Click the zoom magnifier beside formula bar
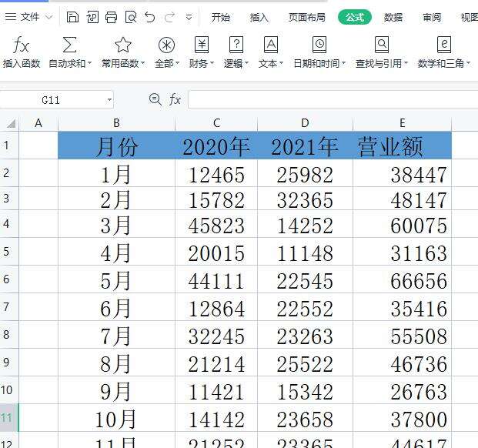The image size is (478, 448). click(x=155, y=99)
